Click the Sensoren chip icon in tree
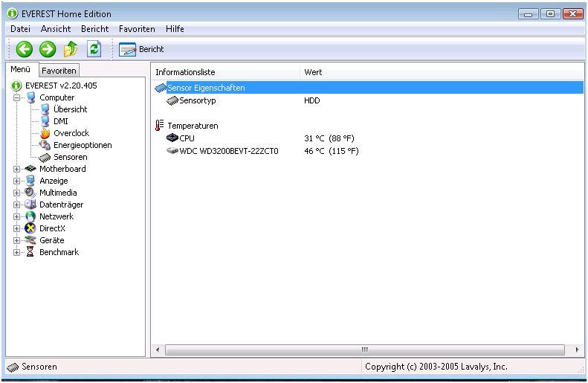Screen dimensions: 588x383 pos(45,158)
